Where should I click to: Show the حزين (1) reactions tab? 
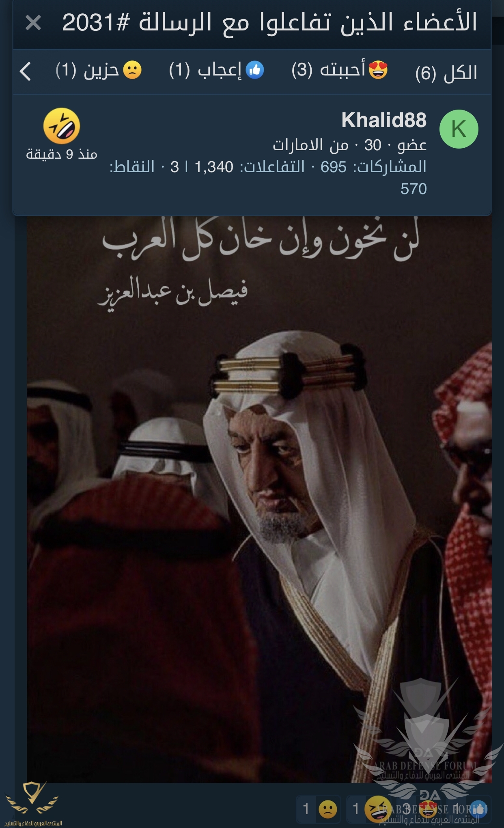pyautogui.click(x=99, y=71)
